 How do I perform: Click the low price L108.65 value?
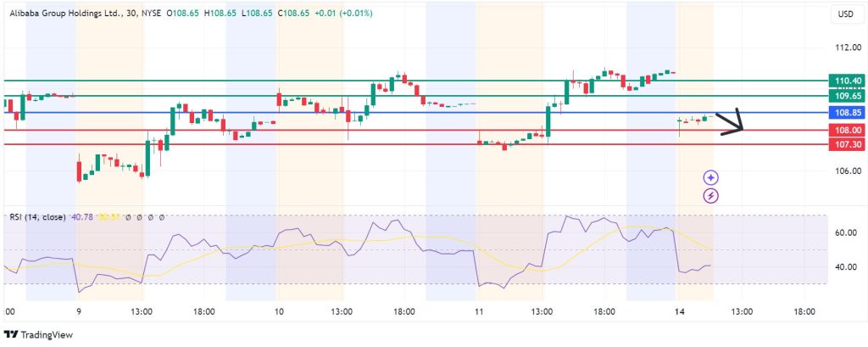click(256, 14)
